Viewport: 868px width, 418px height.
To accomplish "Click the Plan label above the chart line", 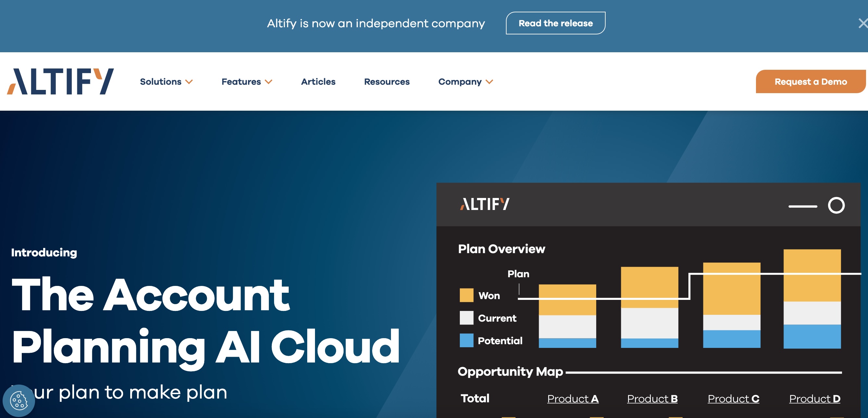I will pyautogui.click(x=518, y=274).
